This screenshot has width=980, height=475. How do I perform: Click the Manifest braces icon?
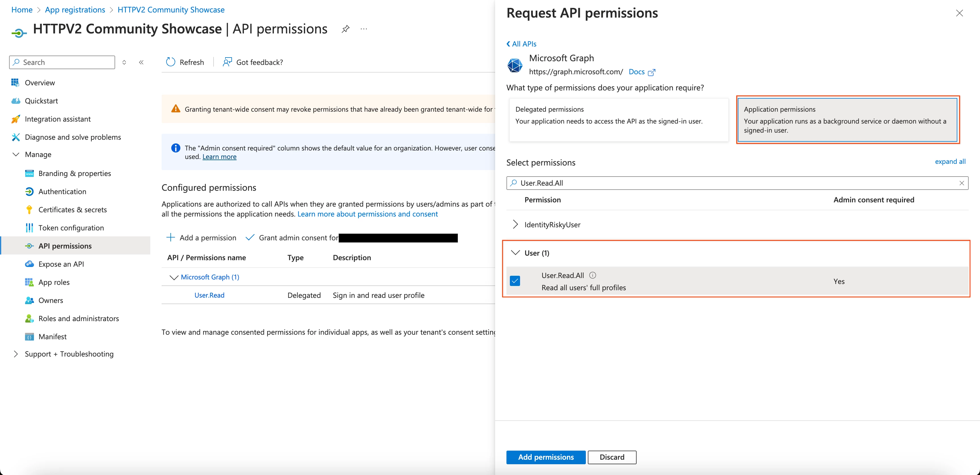[x=29, y=337]
